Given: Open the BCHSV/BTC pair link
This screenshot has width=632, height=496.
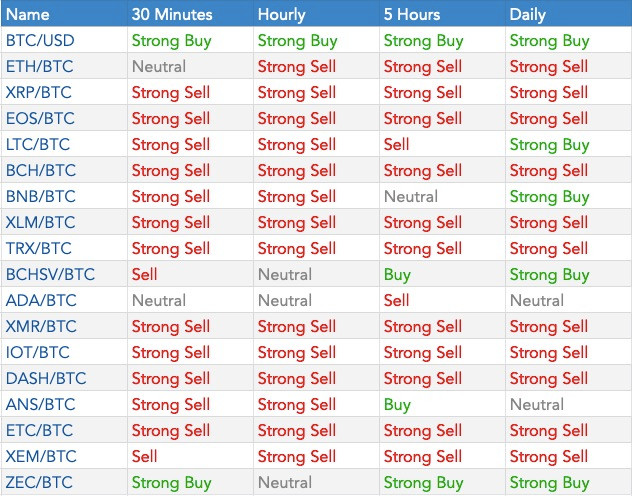Looking at the screenshot, I should click(50, 274).
